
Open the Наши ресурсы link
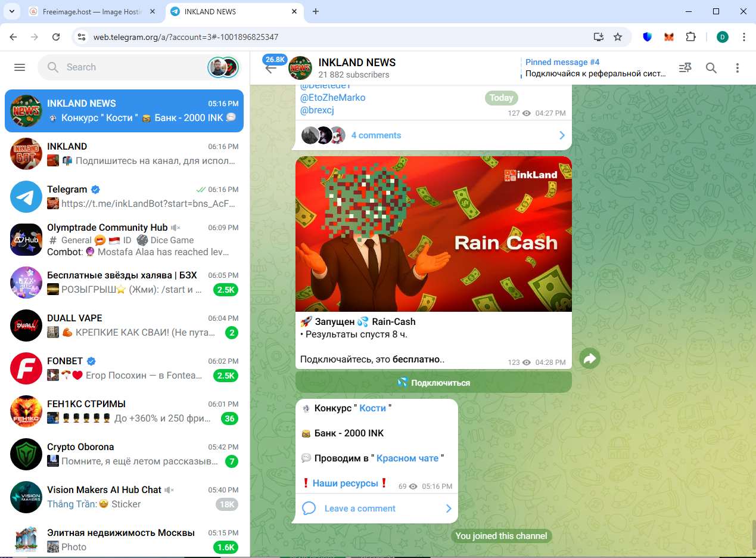click(346, 483)
